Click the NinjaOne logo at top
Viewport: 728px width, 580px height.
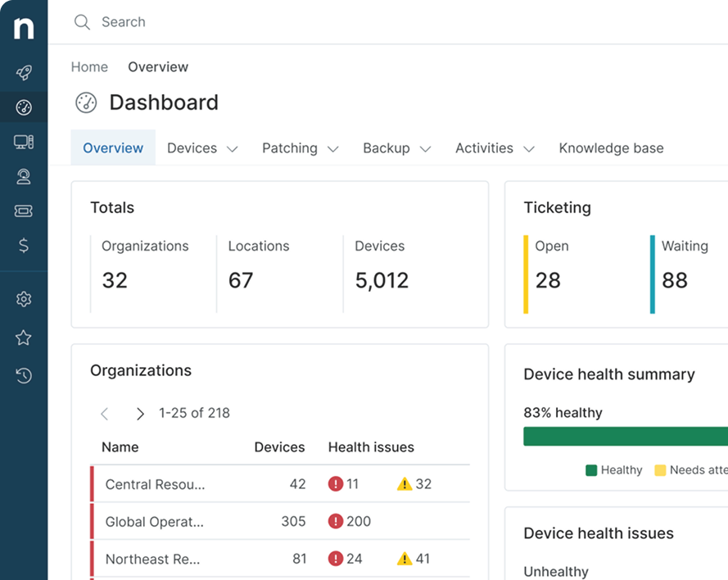coord(24,29)
